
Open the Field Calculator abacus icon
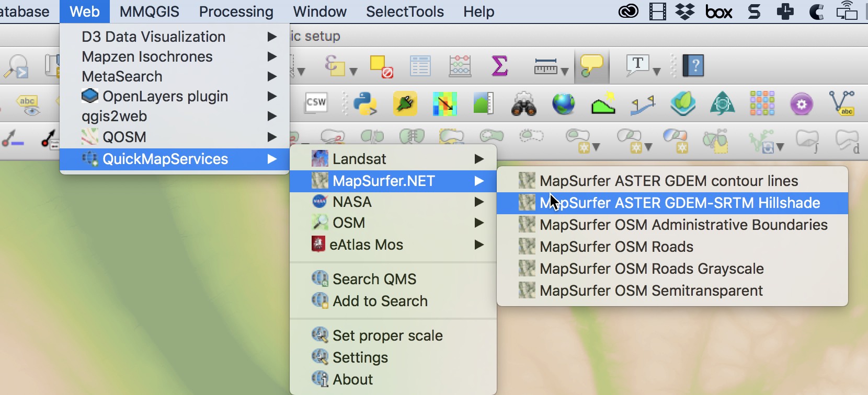(x=460, y=66)
